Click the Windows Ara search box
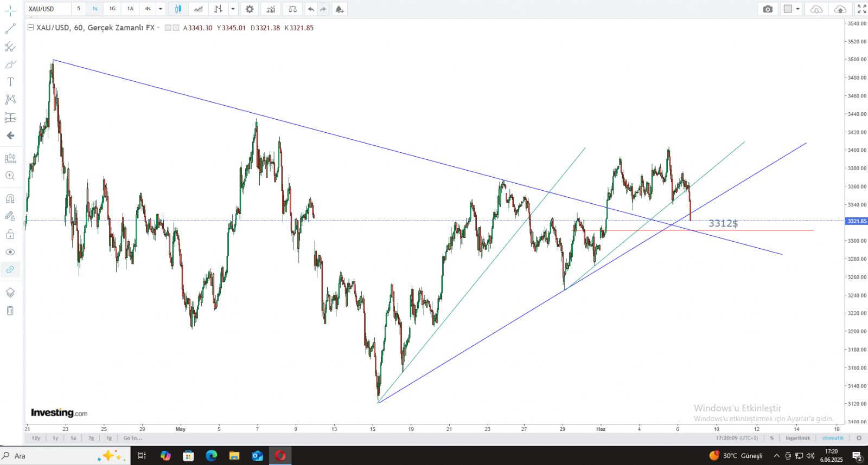This screenshot has width=868, height=465. (x=65, y=456)
